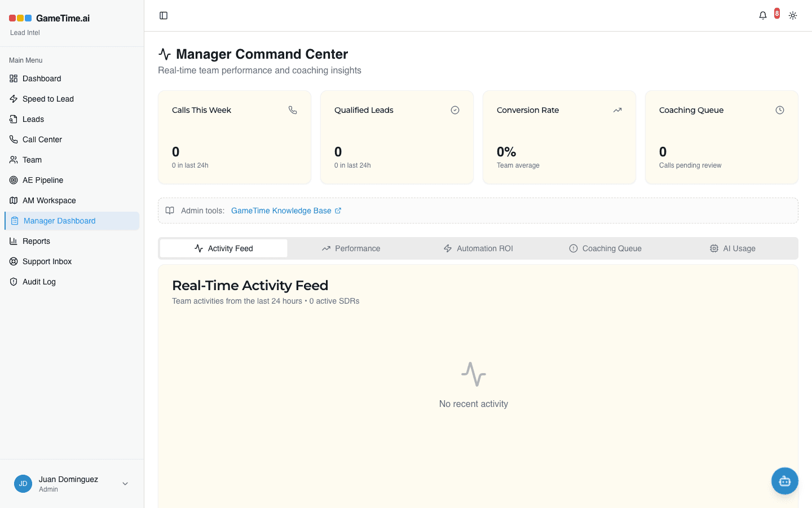The width and height of the screenshot is (812, 508).
Task: Open AM Workspace
Action: pyautogui.click(x=72, y=200)
